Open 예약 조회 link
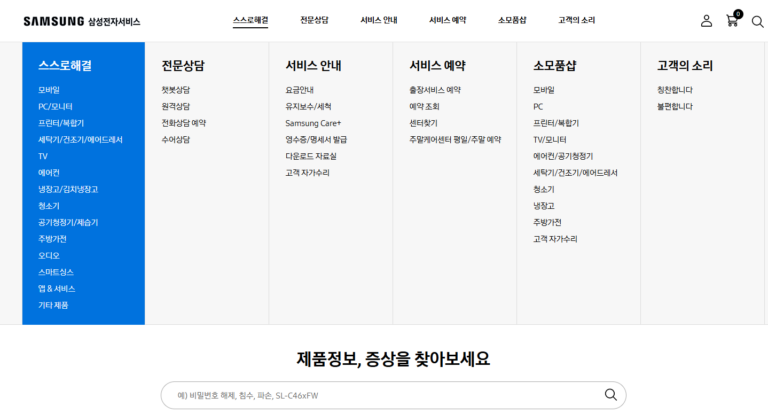The height and width of the screenshot is (414, 768). point(424,106)
